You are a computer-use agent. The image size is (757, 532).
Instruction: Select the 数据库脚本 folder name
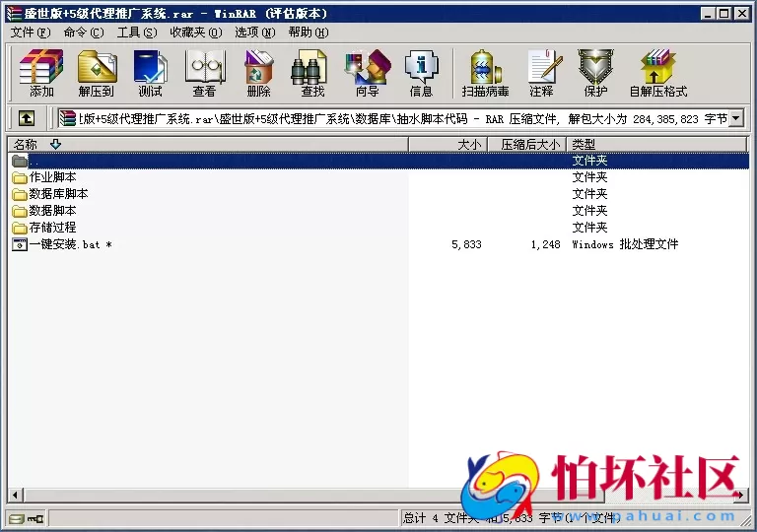pos(58,194)
